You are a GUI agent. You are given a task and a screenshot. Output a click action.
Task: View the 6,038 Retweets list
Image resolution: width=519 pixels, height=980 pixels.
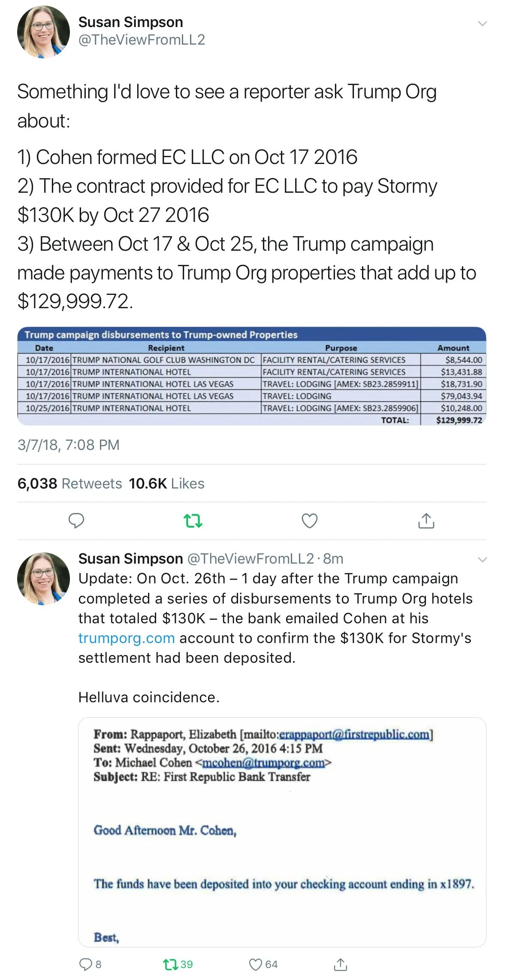(70, 483)
